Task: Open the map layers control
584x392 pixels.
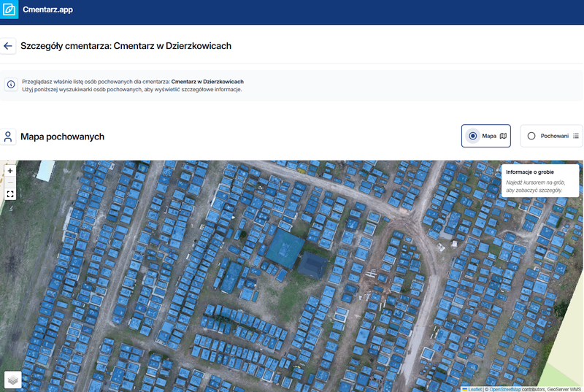Action: 13,380
